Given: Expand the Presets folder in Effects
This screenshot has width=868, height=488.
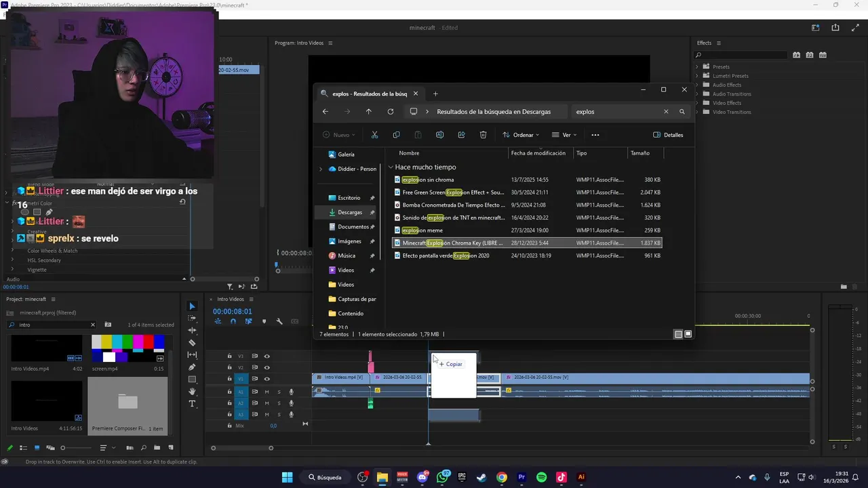Looking at the screenshot, I should (696, 66).
